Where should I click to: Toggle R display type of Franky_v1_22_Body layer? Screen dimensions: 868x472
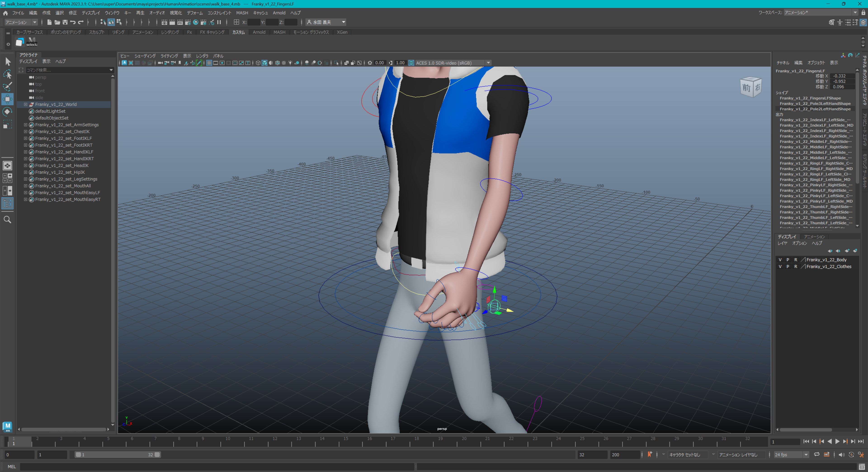coord(796,260)
